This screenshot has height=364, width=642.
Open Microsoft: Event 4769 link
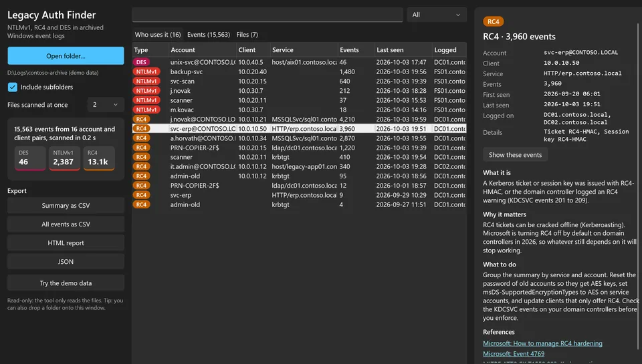click(x=514, y=354)
